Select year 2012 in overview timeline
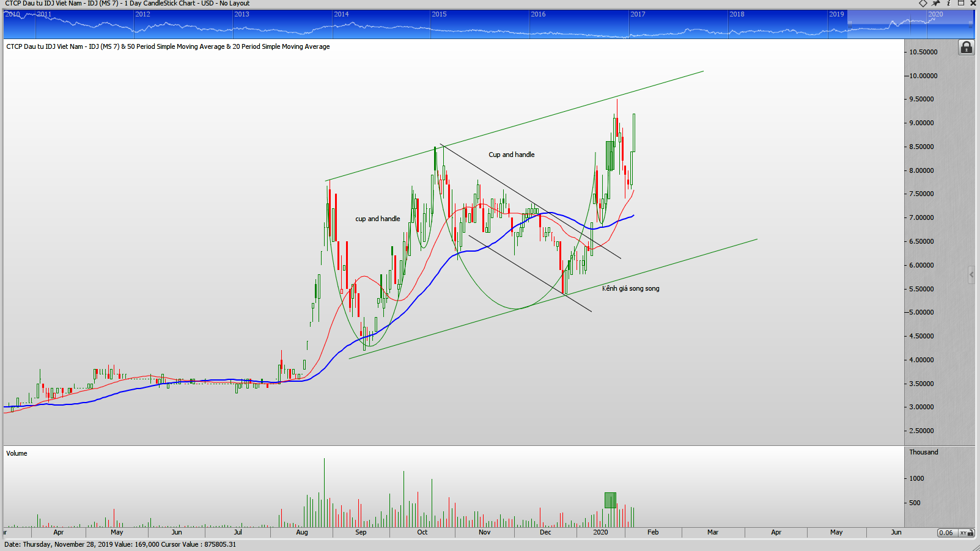The height and width of the screenshot is (551, 980). coord(142,15)
